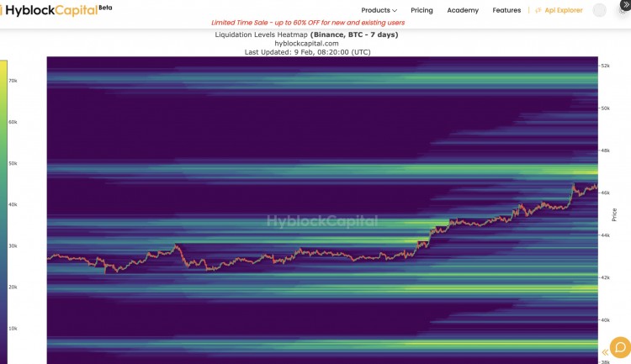Click the 40k price axis label
Screen dimensions: 631x364
tap(605, 320)
